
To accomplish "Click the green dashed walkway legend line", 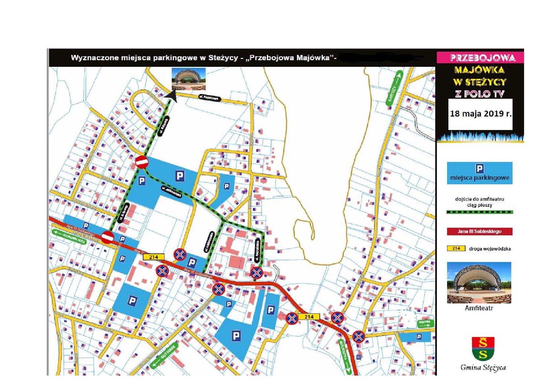I will pyautogui.click(x=480, y=212).
